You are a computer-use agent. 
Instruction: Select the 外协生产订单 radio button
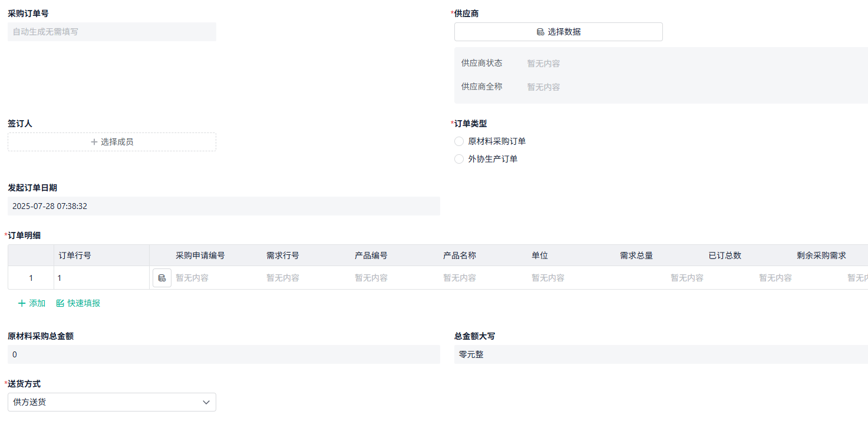coord(458,158)
